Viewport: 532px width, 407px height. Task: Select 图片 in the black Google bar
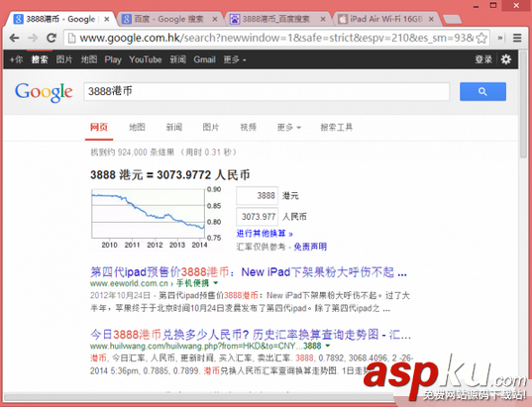64,59
